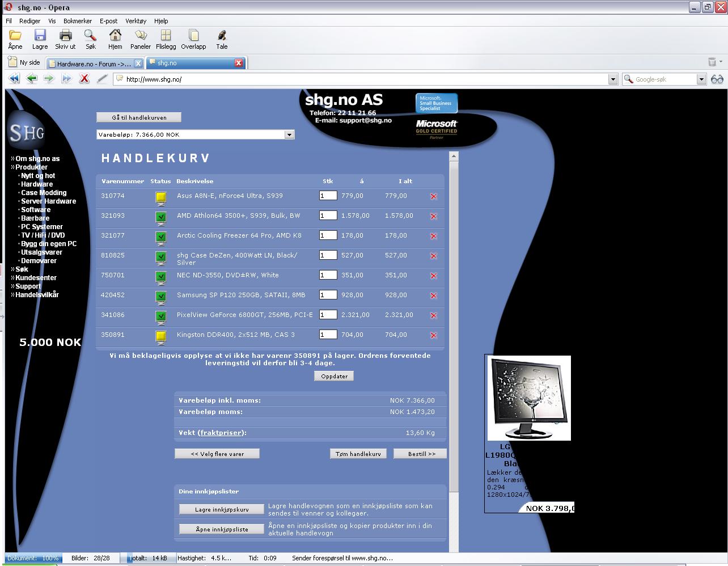Viewport: 728px width, 566px height.
Task: Open the Google search engine dropdown
Action: 701,79
